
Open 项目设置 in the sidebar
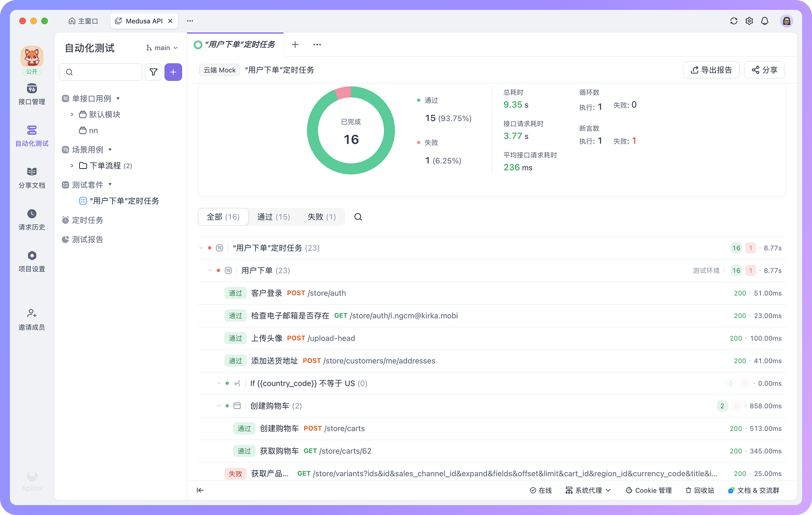tap(31, 261)
